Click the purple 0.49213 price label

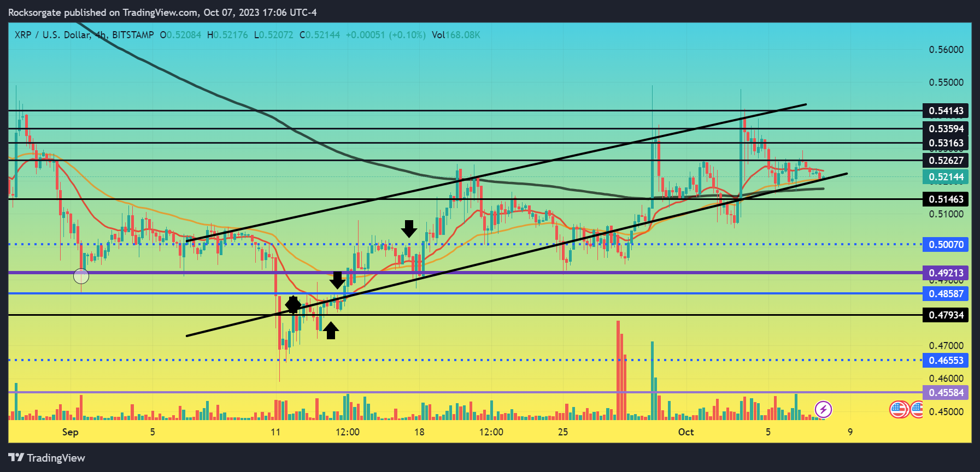946,273
